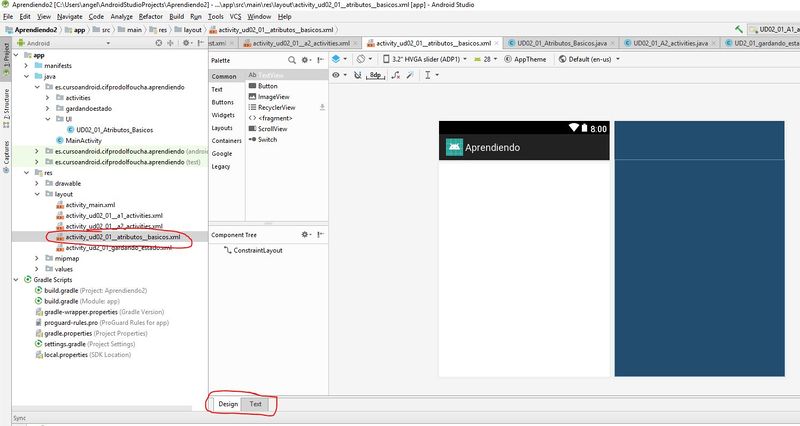Open Palette gear settings
Image resolution: width=800 pixels, height=426 pixels.
(x=306, y=60)
